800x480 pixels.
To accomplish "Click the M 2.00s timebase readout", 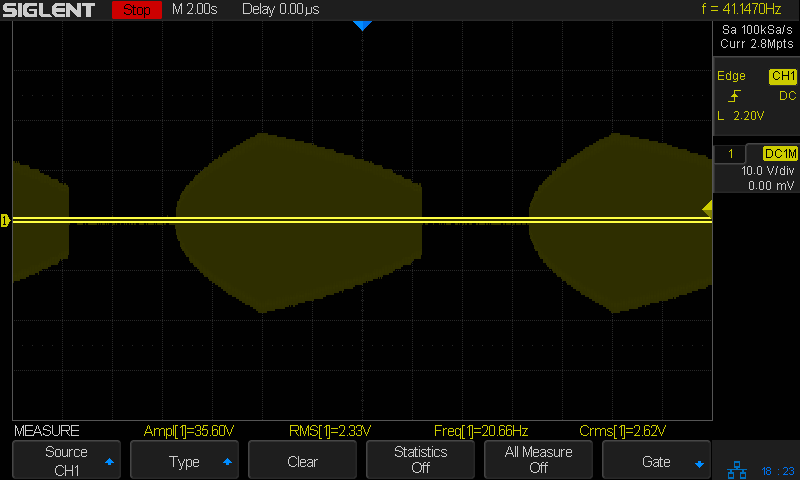I will pyautogui.click(x=198, y=10).
